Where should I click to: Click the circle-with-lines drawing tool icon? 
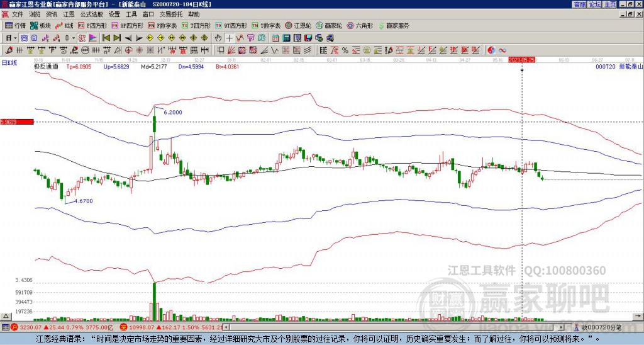coord(85,50)
